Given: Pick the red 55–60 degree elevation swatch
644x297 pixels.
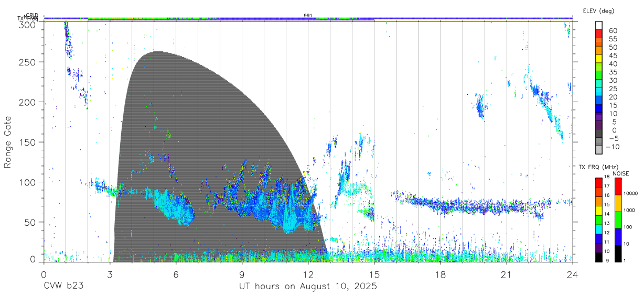Looking at the screenshot, I should pyautogui.click(x=599, y=34).
